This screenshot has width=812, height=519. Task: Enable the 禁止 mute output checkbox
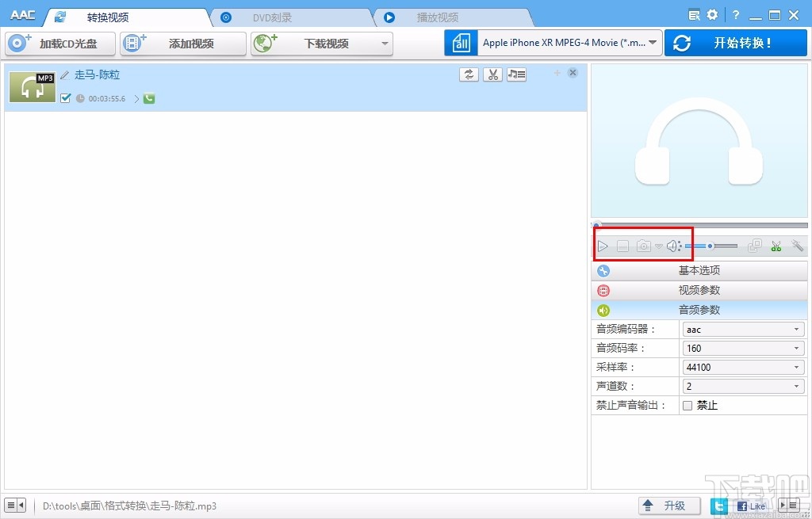point(687,405)
